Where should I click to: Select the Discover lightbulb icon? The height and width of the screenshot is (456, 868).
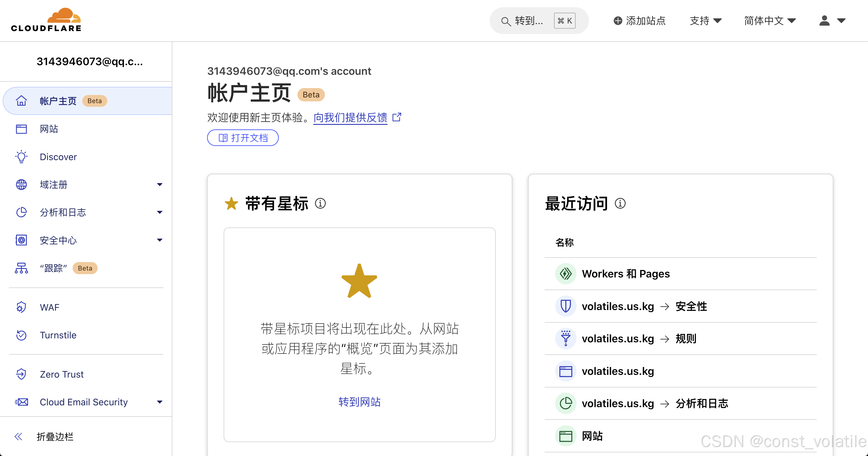tap(21, 157)
